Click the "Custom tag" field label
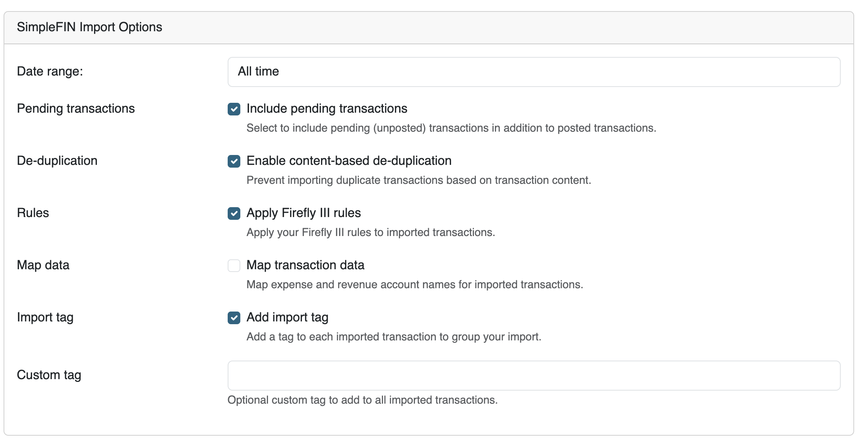Viewport: 868px width, 442px height. (49, 375)
